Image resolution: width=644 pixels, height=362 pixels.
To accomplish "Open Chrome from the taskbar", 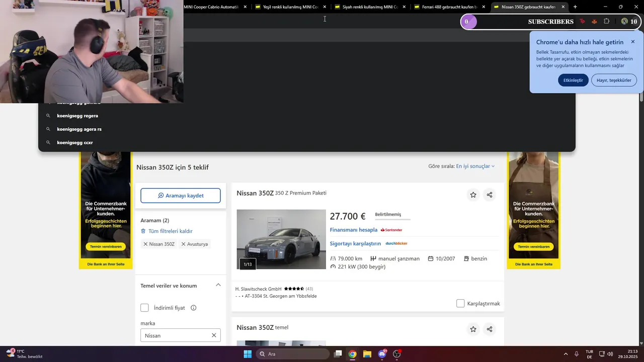I will point(353,354).
